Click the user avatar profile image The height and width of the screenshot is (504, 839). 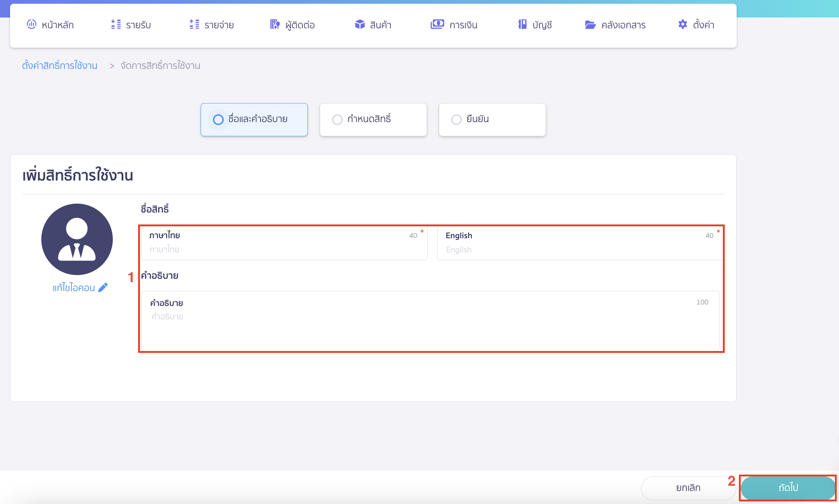click(77, 239)
